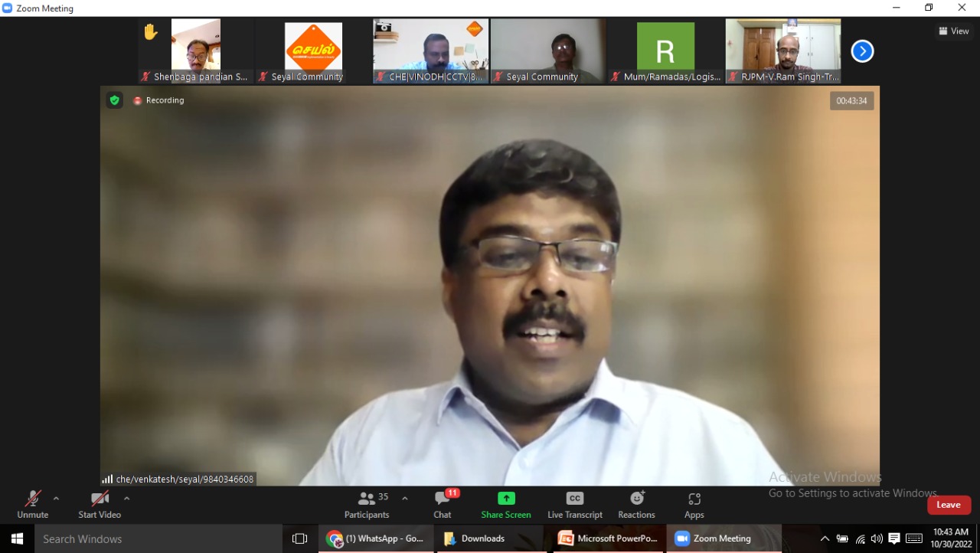Select Shenbaga pandian participant thumbnail
The width and height of the screenshot is (980, 553).
195,51
